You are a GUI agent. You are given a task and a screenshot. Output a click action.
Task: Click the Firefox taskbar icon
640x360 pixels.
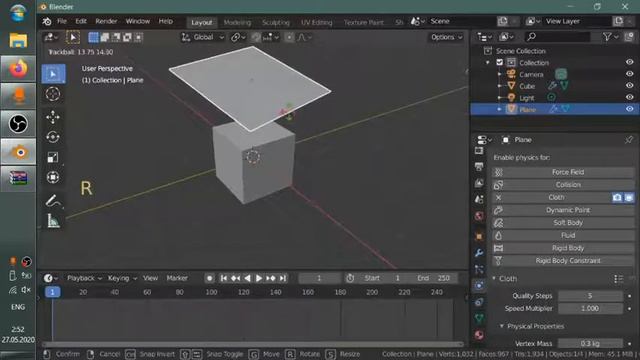(x=18, y=68)
